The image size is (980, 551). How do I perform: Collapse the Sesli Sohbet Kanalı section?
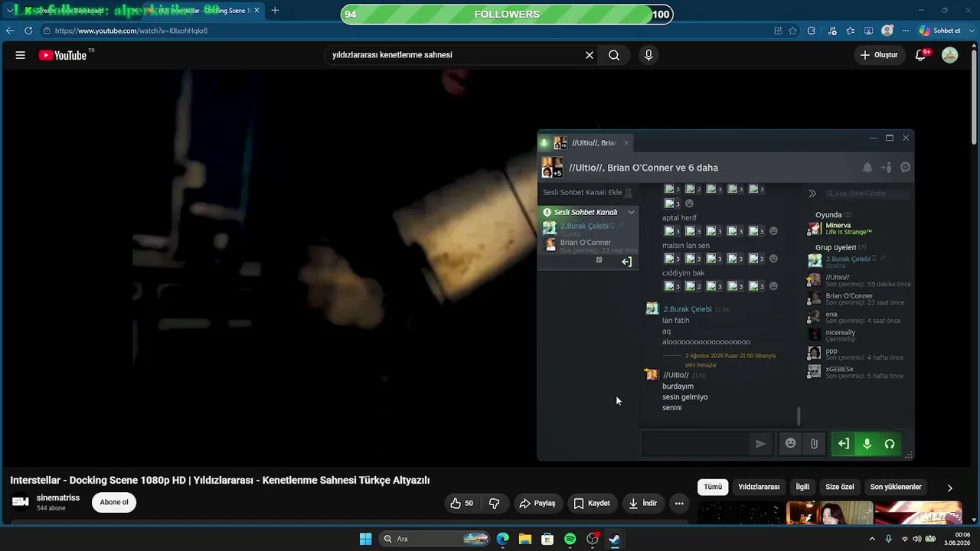click(x=631, y=212)
